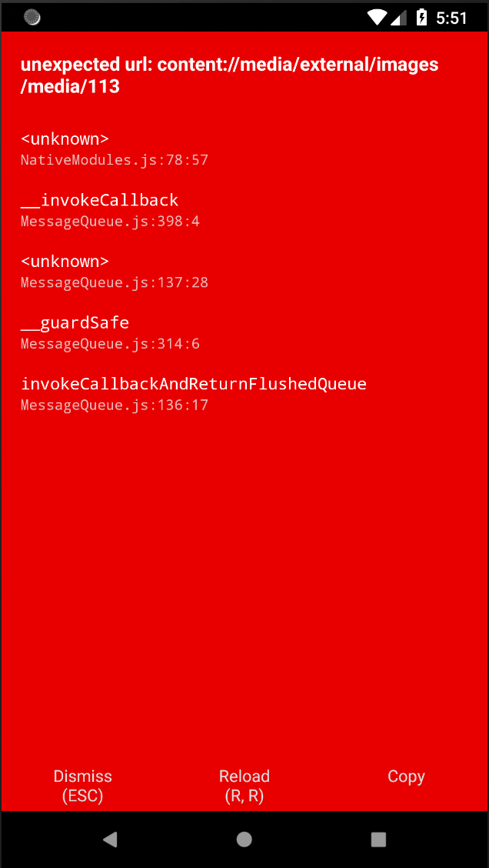Open recent apps with the square icon
Viewport: 489px width, 868px height.
click(378, 840)
